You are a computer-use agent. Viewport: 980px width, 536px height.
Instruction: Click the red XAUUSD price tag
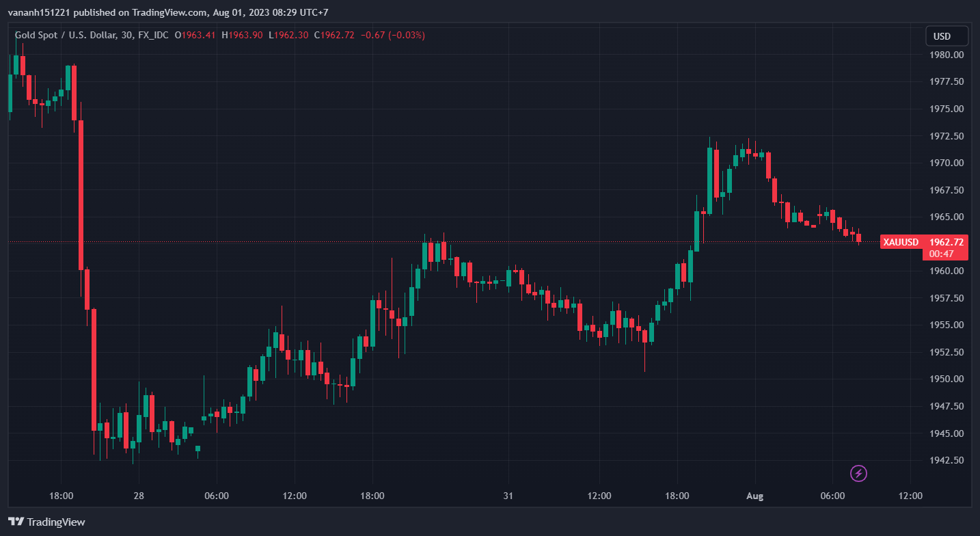900,242
